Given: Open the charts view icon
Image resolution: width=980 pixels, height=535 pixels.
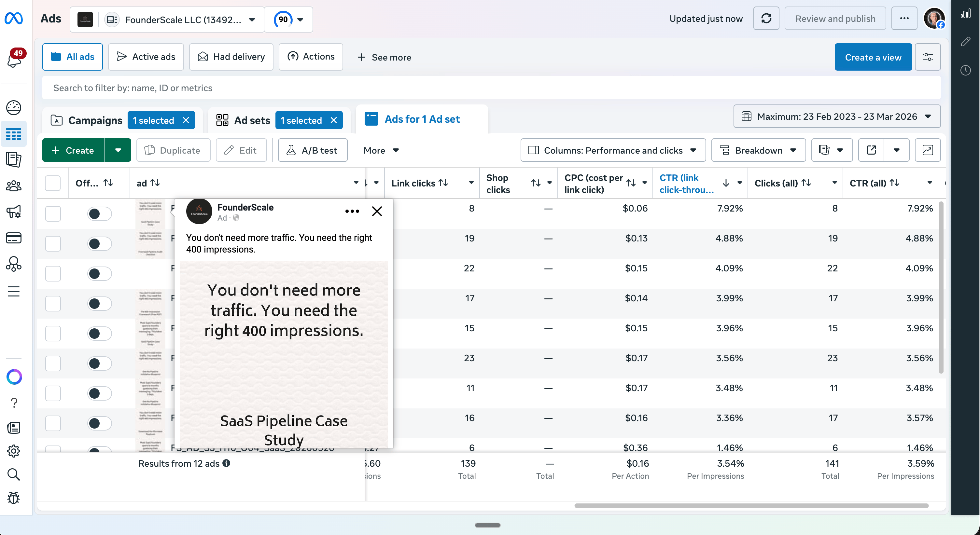Looking at the screenshot, I should [928, 150].
